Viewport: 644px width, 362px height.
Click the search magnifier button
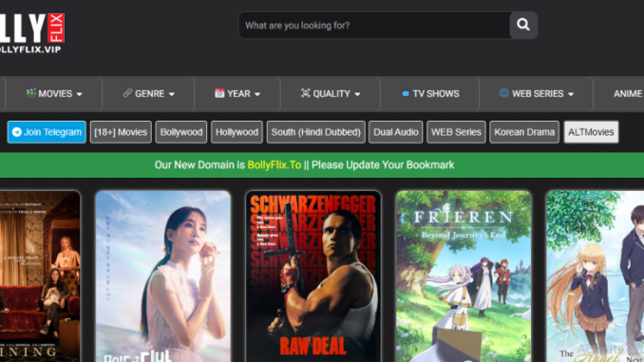523,25
